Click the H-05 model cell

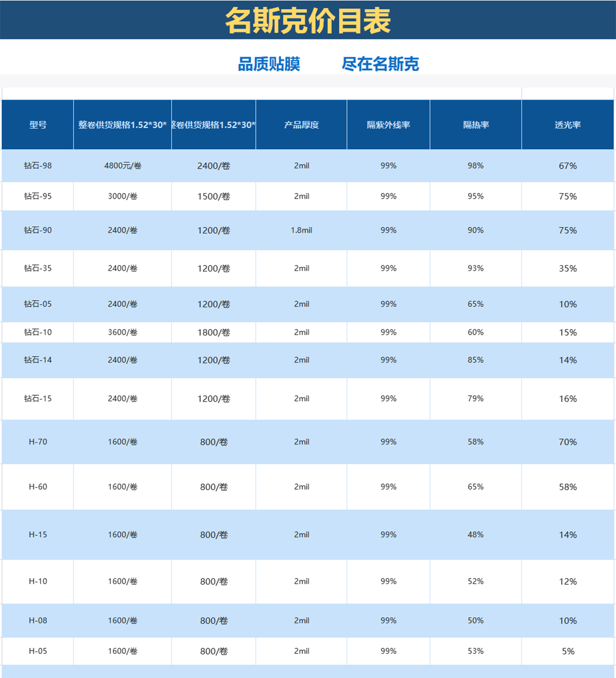coord(38,651)
